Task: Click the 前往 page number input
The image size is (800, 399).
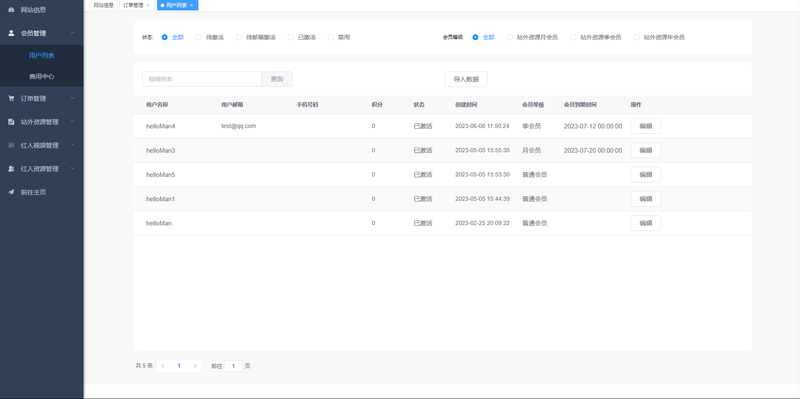Action: pos(234,366)
